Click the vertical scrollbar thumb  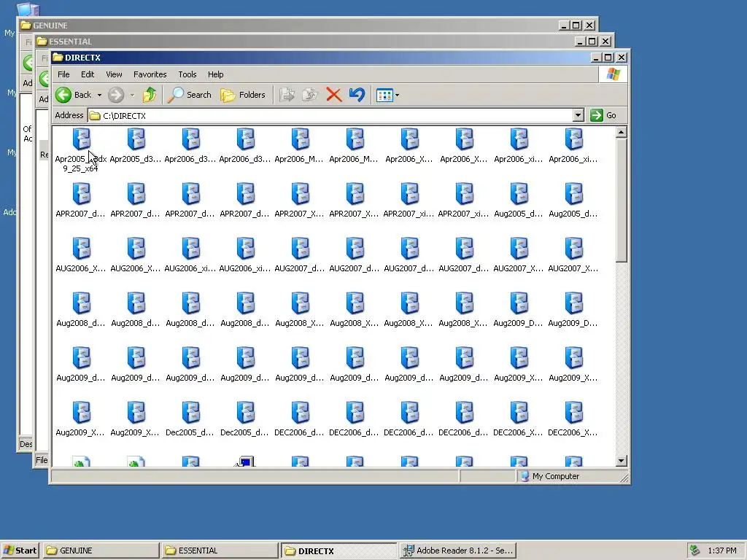coord(622,200)
